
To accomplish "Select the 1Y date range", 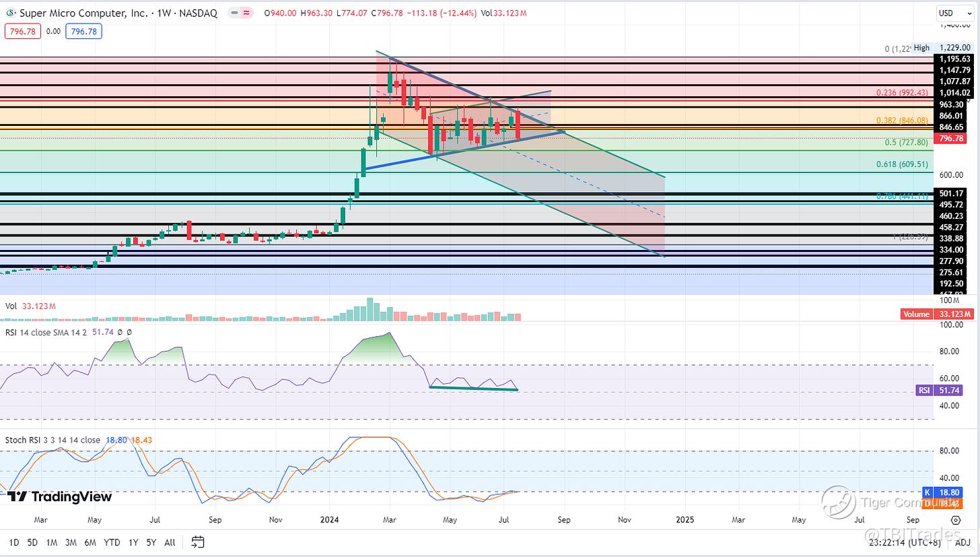I will click(x=133, y=542).
